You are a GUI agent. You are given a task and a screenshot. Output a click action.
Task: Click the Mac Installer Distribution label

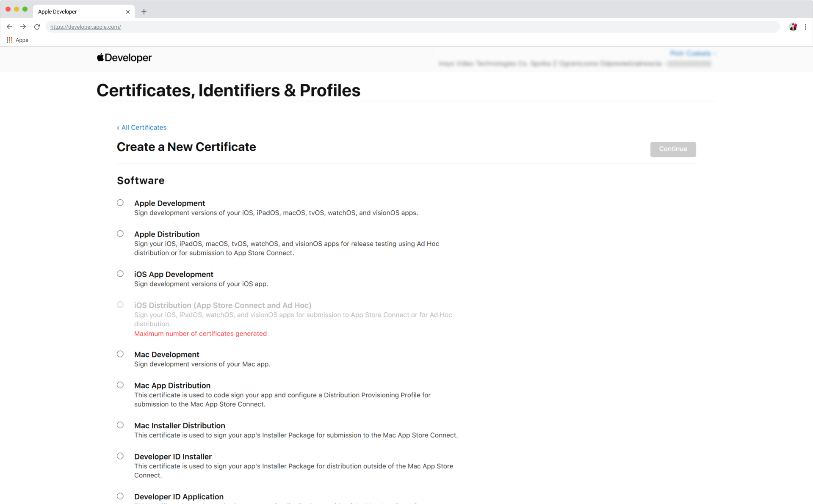coord(180,426)
